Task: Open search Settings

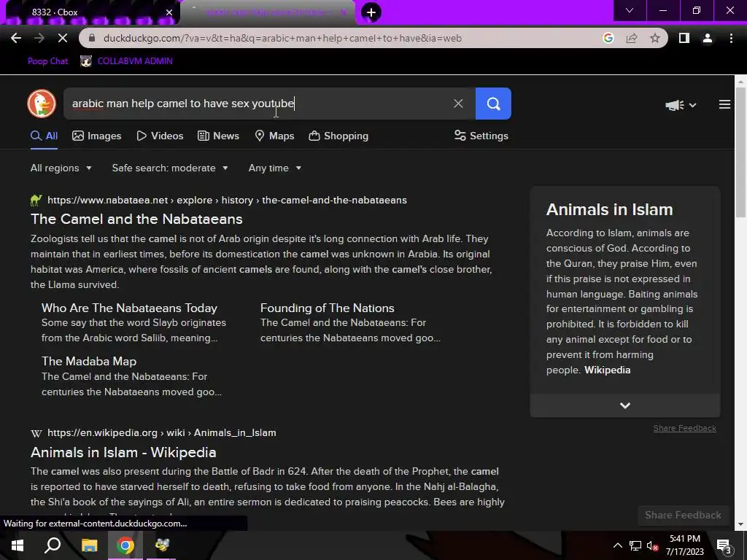Action: click(x=481, y=136)
